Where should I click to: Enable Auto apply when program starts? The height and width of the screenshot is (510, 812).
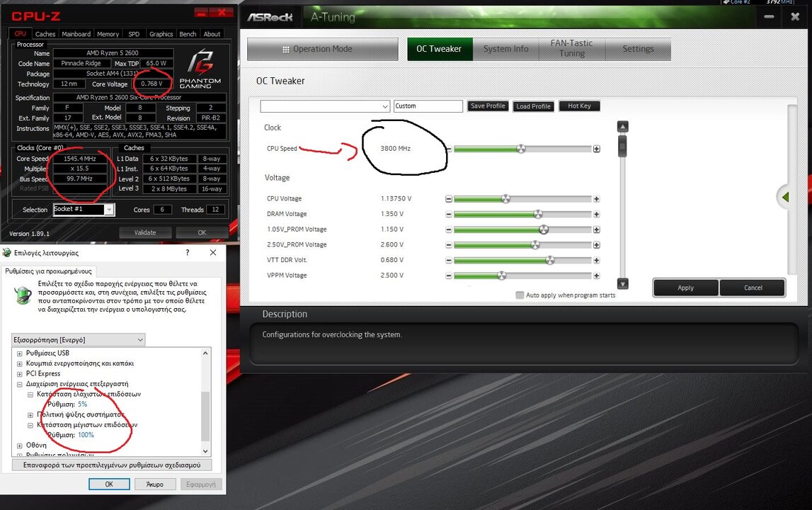[520, 295]
